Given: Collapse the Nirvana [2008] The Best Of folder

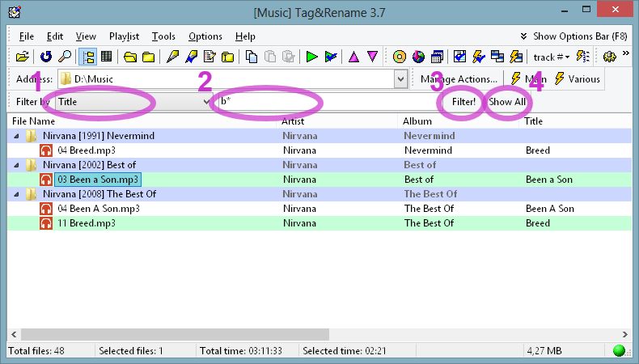Looking at the screenshot, I should coord(16,194).
